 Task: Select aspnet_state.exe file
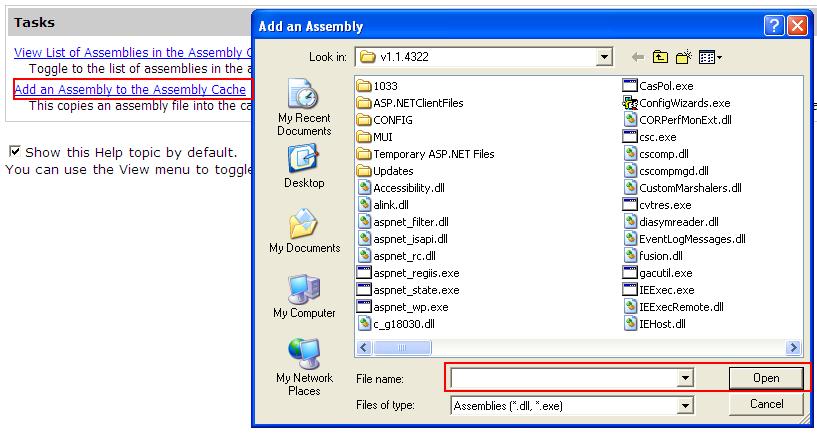point(408,290)
